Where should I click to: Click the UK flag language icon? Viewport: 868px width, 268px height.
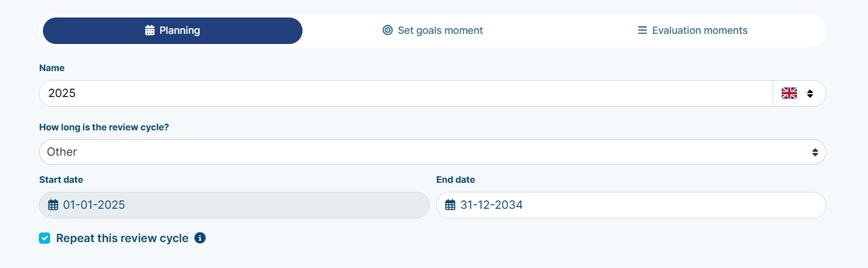[789, 94]
